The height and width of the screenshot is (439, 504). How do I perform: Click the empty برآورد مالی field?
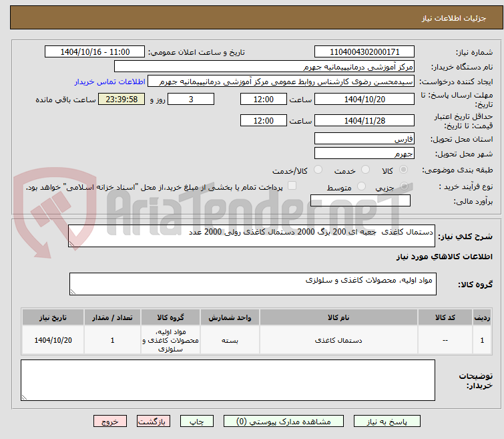pyautogui.click(x=360, y=200)
